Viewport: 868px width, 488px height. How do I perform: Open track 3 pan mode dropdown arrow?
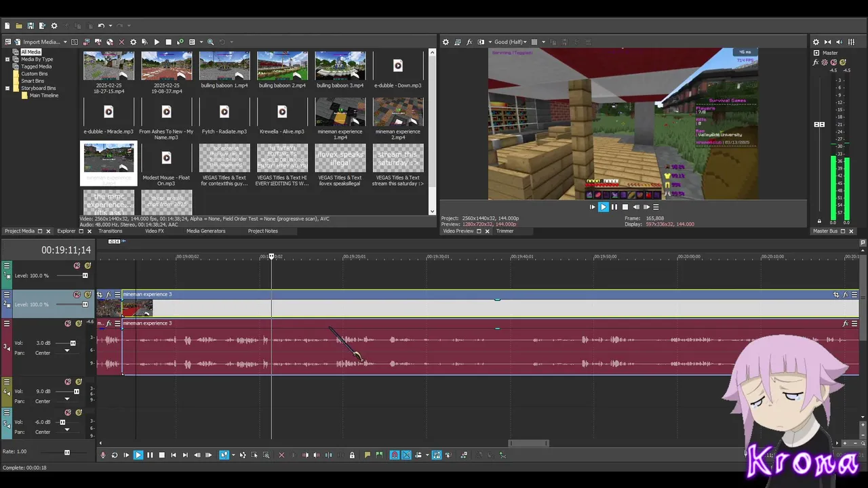click(66, 351)
